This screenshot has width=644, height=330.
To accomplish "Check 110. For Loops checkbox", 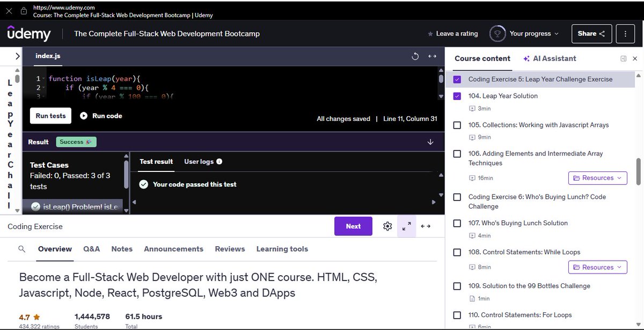I will (457, 315).
